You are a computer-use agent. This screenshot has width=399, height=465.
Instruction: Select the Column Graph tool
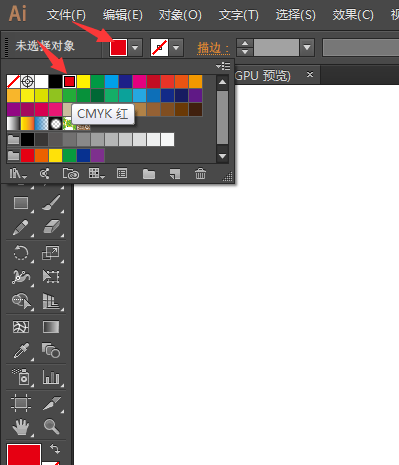coord(51,377)
